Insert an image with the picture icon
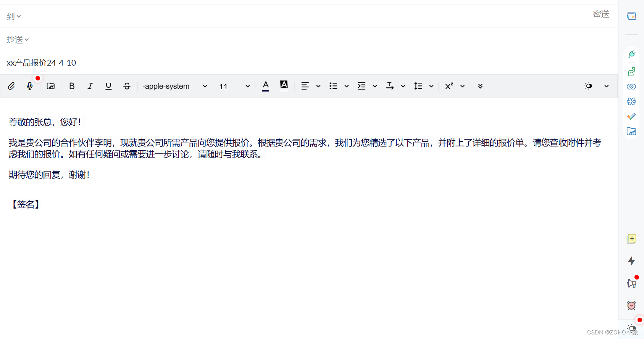Viewport: 644px width, 339px height. click(51, 86)
